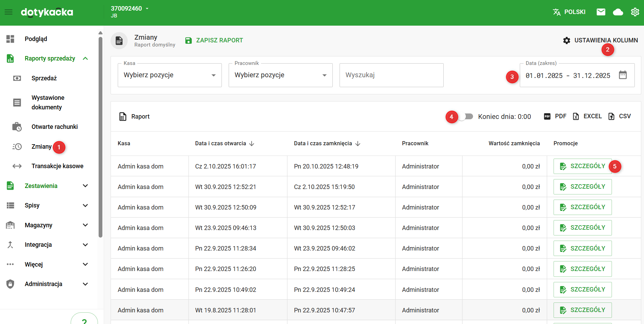Open Transakcje kasowe in sidebar
The image size is (644, 324).
click(57, 166)
